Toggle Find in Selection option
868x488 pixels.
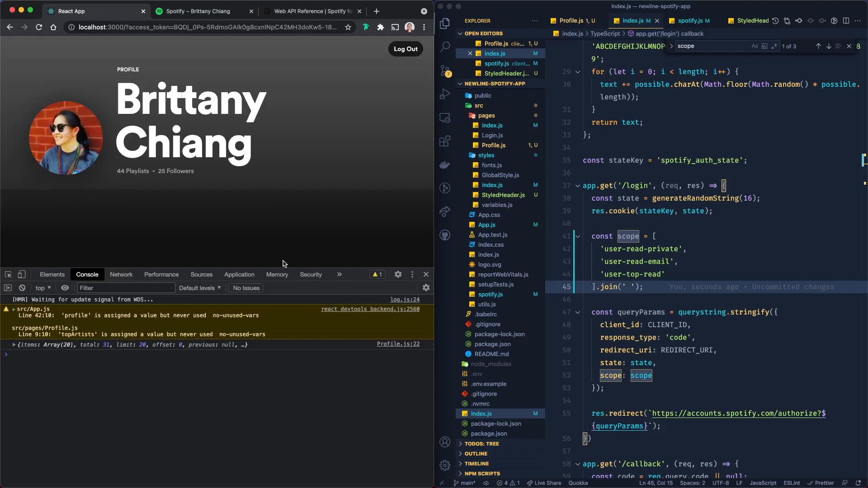(838, 46)
